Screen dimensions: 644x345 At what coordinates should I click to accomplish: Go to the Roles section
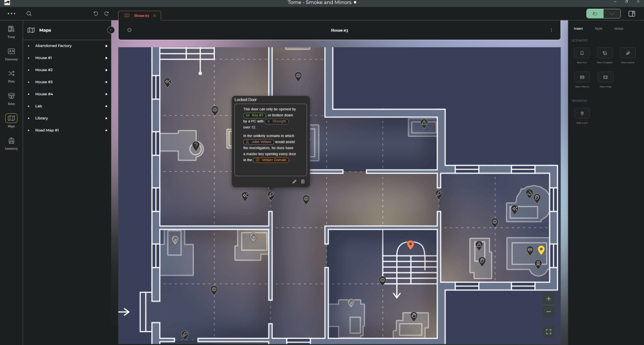click(x=11, y=98)
